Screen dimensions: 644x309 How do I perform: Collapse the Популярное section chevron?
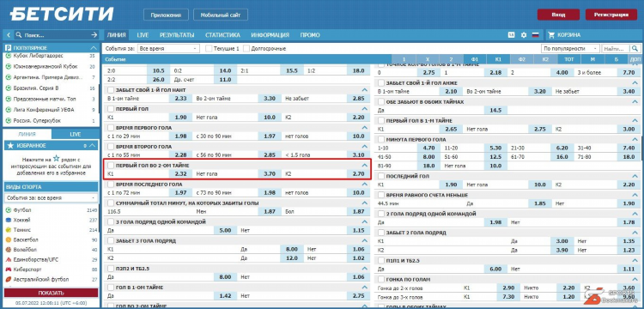point(94,48)
